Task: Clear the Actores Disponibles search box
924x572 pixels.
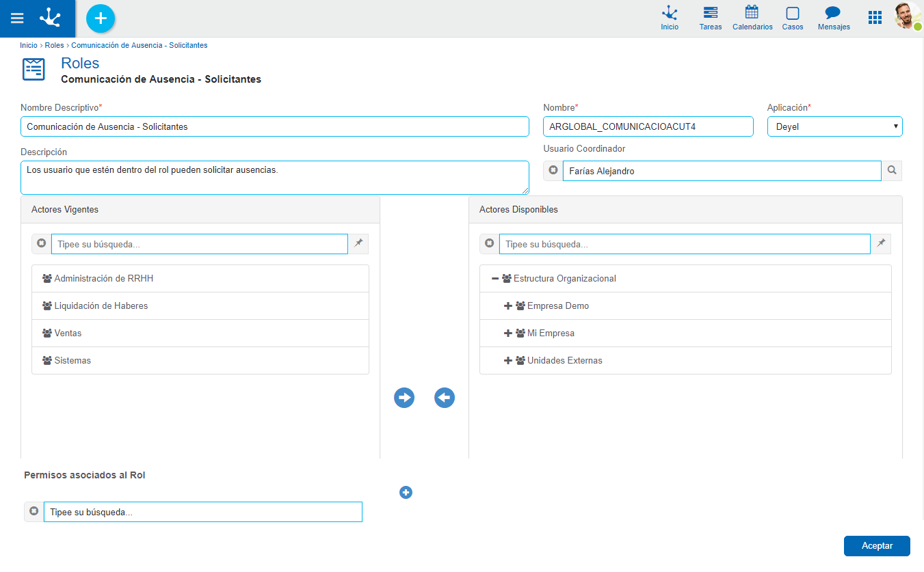Action: click(490, 243)
